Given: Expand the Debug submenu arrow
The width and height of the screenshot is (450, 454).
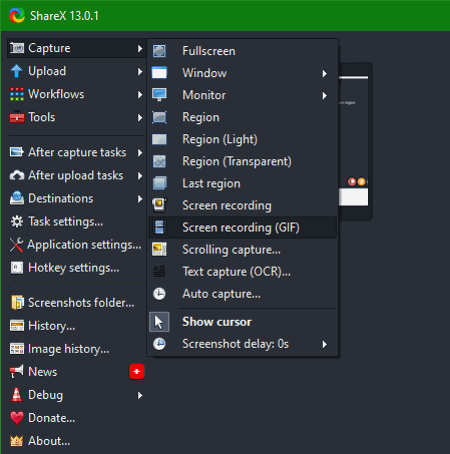Looking at the screenshot, I should (140, 395).
